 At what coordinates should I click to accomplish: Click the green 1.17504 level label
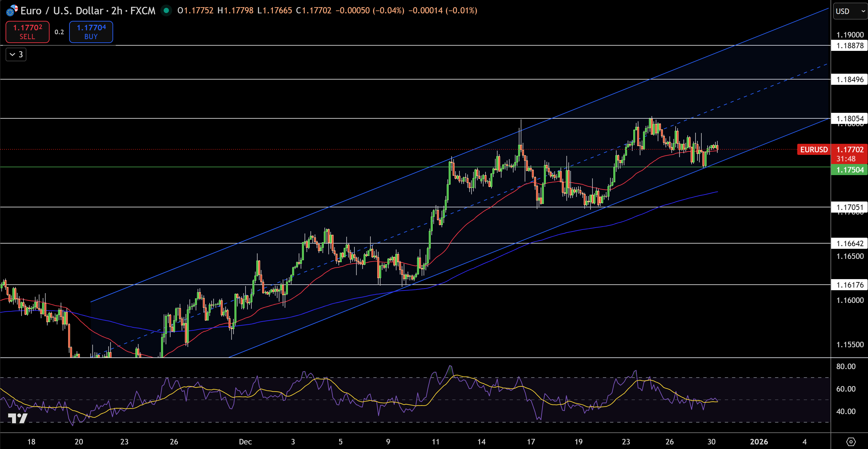[x=849, y=170]
